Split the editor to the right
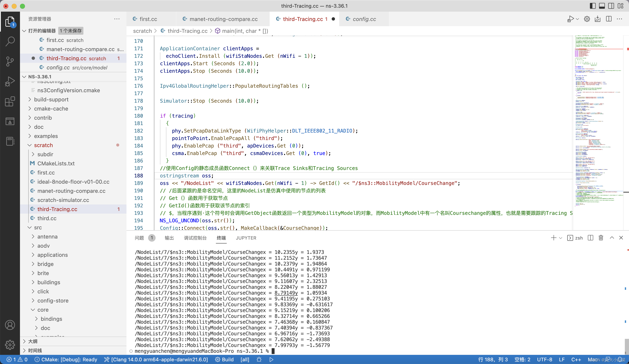 point(609,19)
